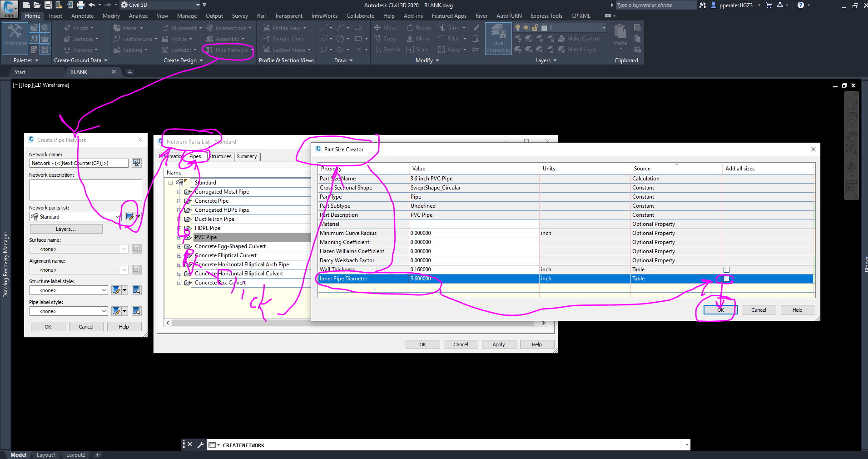868x459 pixels.
Task: Pick structure label style from drawing
Action: point(136,290)
